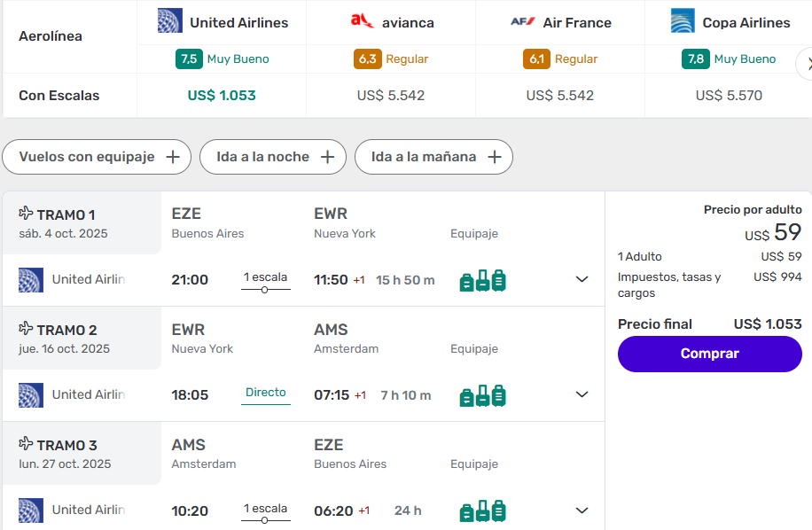Expand Tramo 3 flight details chevron
The height and width of the screenshot is (530, 812).
(582, 510)
